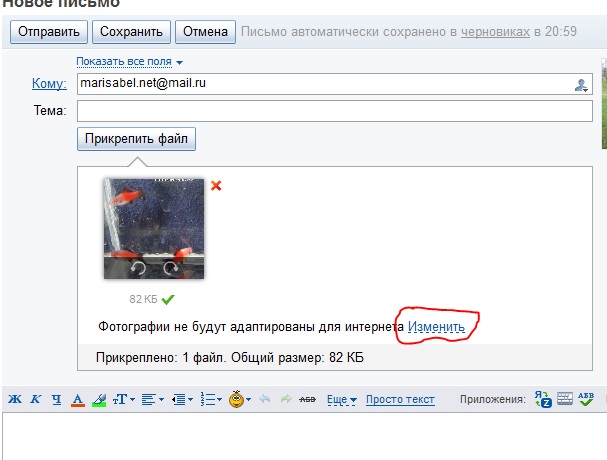The image size is (607, 460).
Task: Apply underline with the Ч icon
Action: (56, 400)
